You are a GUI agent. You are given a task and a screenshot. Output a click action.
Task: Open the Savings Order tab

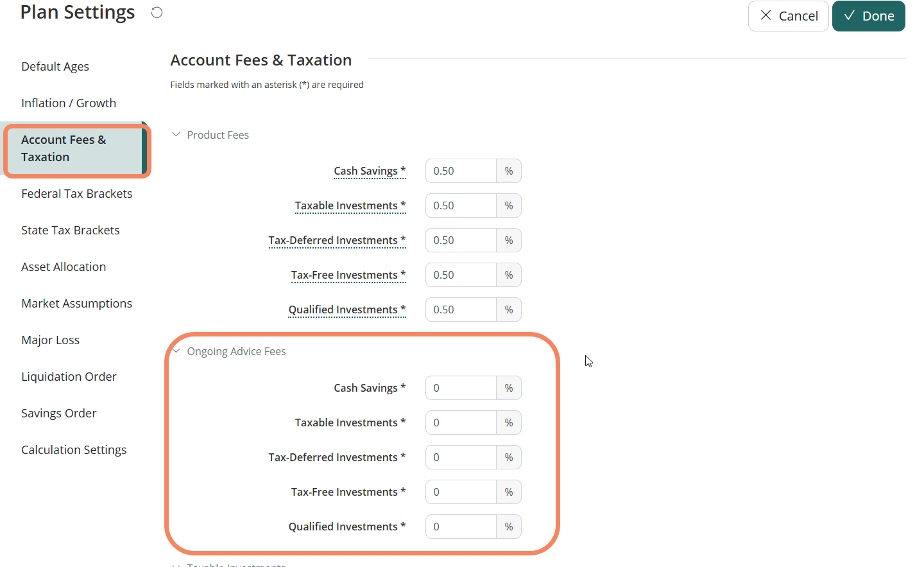click(59, 414)
